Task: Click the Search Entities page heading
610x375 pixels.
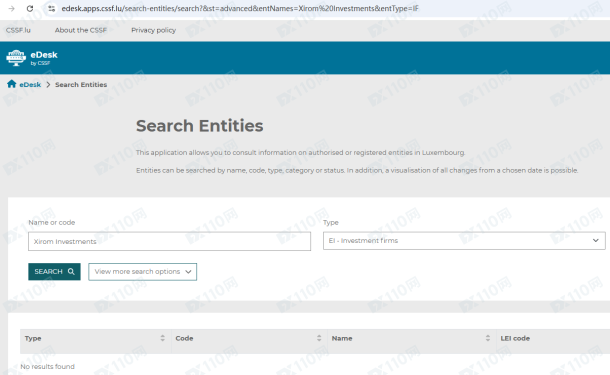Action: [x=200, y=126]
